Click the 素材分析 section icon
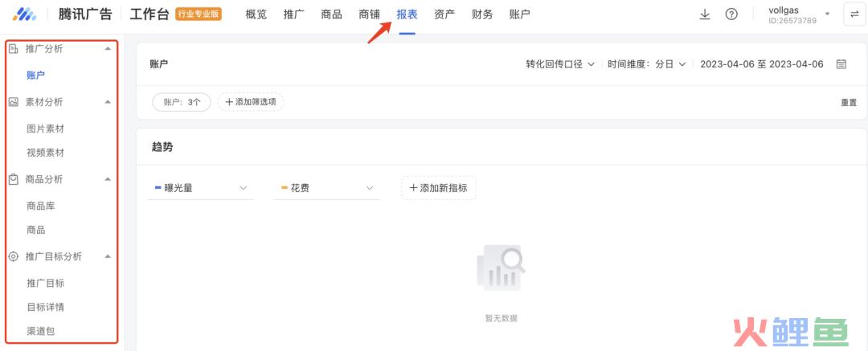 tap(14, 102)
